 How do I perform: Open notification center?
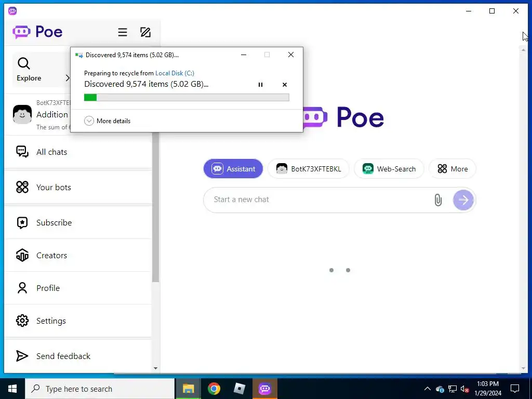[515, 389]
